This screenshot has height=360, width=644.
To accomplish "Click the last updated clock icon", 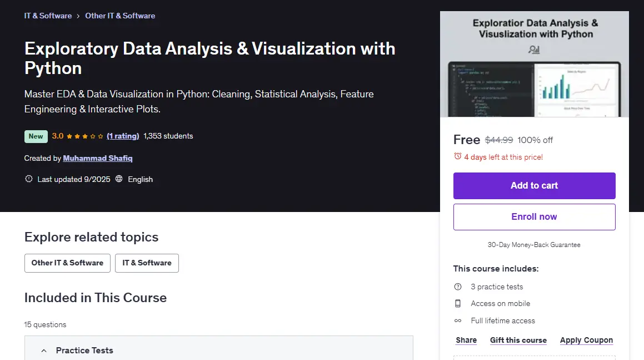I will pyautogui.click(x=29, y=179).
